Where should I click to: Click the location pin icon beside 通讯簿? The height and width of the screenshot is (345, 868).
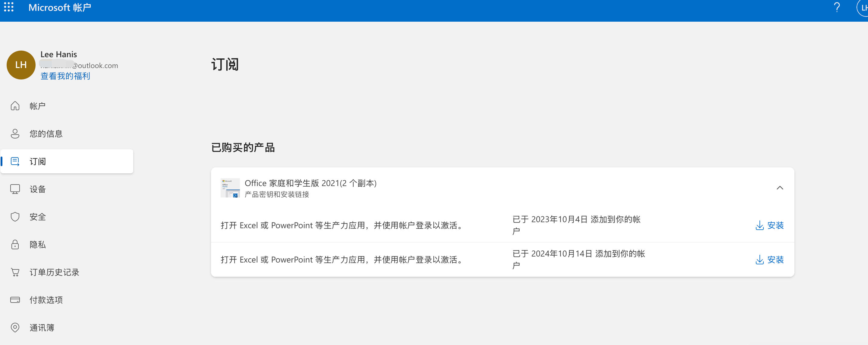(x=15, y=328)
